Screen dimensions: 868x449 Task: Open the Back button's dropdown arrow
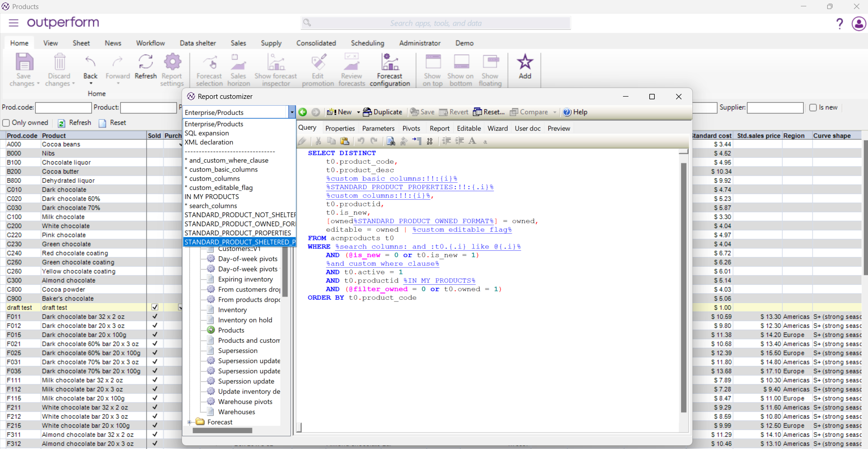[90, 84]
